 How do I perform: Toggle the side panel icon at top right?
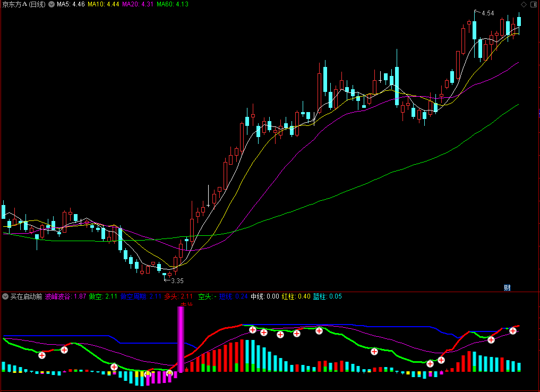[x=534, y=4]
